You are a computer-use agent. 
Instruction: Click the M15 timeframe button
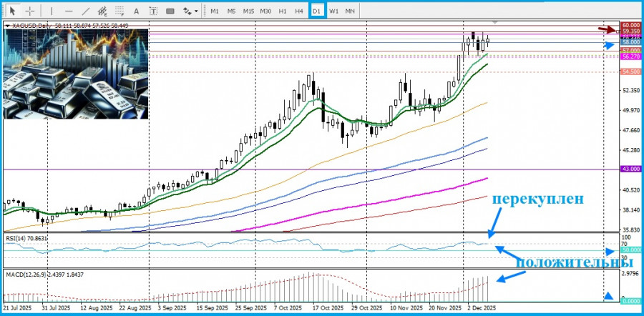coord(248,11)
